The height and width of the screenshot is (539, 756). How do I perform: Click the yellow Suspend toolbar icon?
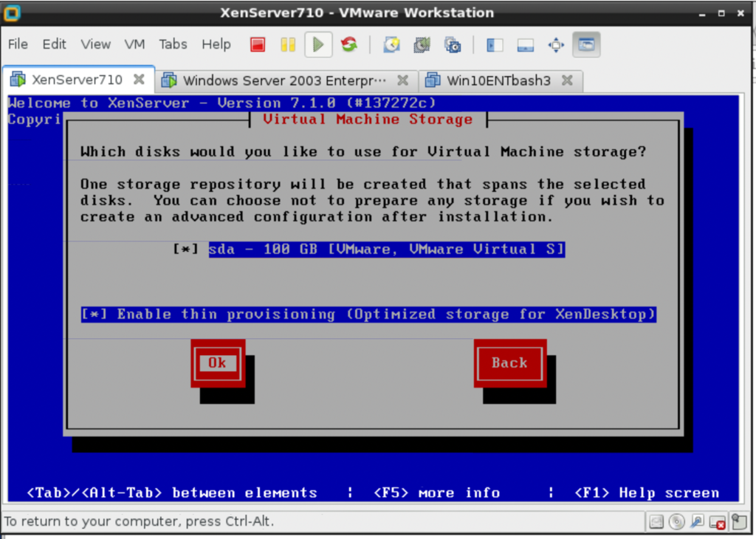pos(288,45)
